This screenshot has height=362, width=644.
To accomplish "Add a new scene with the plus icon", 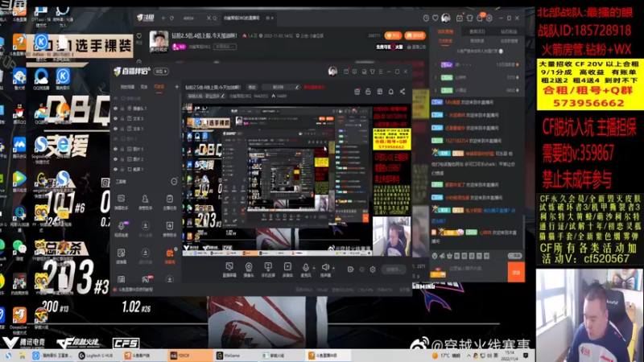I will click(x=176, y=87).
